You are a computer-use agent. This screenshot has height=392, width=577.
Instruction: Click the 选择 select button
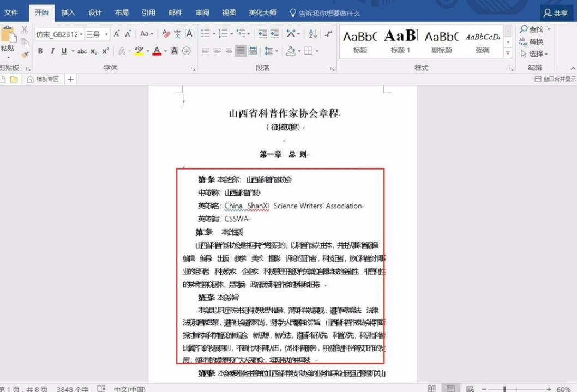pyautogui.click(x=534, y=53)
